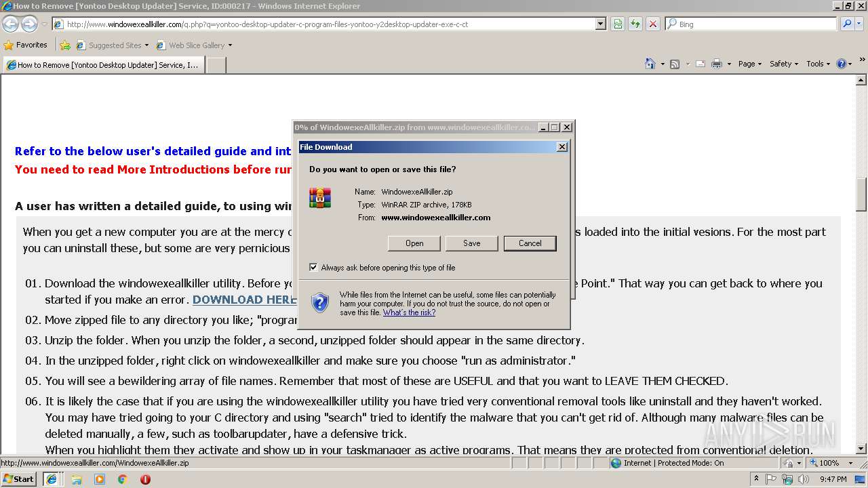The width and height of the screenshot is (868, 488).
Task: Expand Print options dropdown arrow
Action: pos(729,64)
